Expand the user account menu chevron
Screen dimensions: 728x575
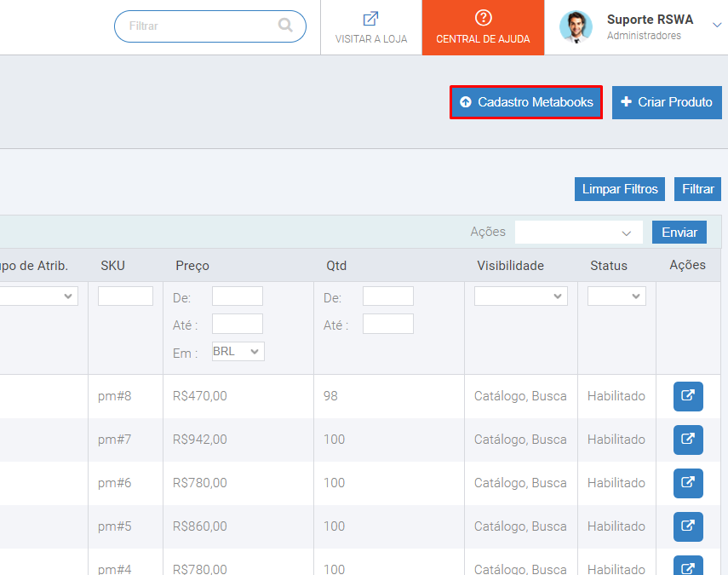[716, 26]
